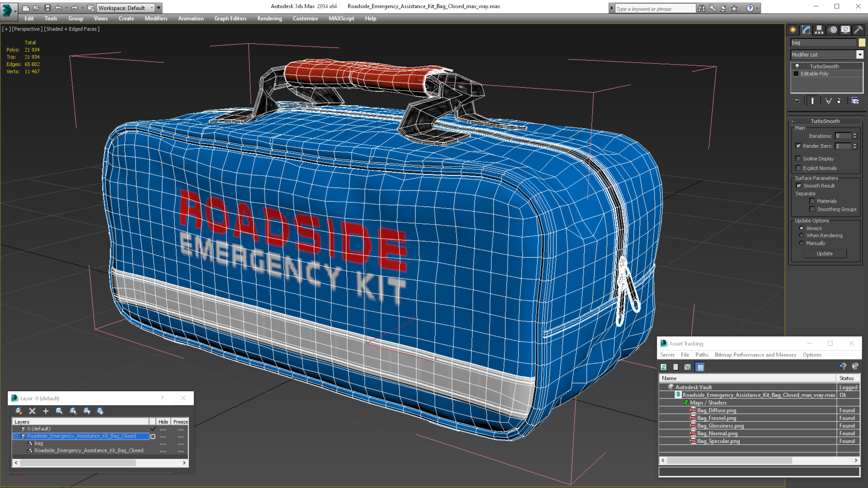Viewport: 868px width, 488px height.
Task: Click Make Unique icon in modifier stack
Action: (829, 101)
